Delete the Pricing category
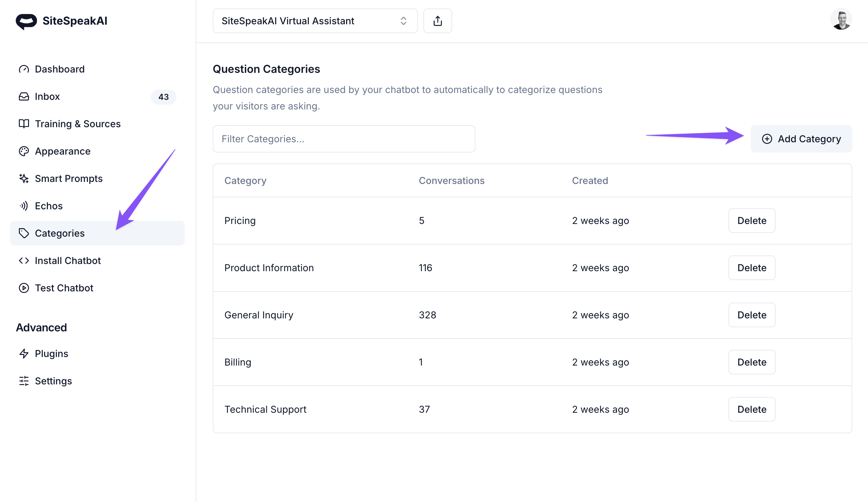Viewport: 868px width, 502px height. 752,221
